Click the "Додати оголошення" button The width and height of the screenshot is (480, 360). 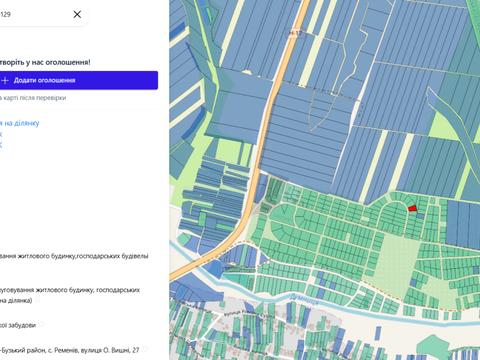coord(79,80)
